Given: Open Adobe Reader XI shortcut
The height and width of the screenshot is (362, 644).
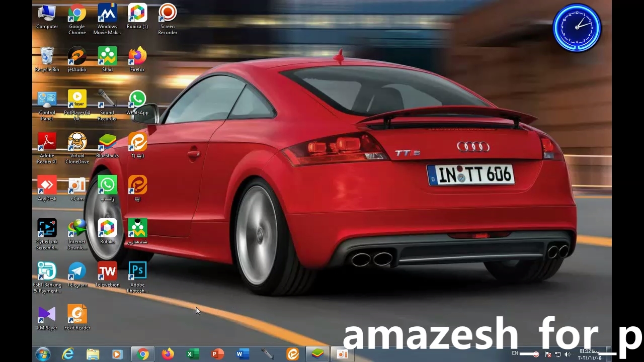Looking at the screenshot, I should (47, 143).
